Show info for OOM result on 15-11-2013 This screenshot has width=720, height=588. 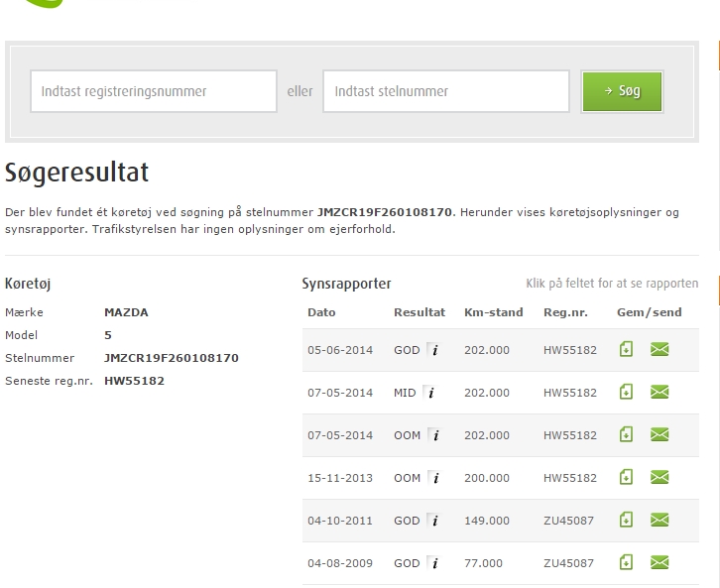point(433,477)
